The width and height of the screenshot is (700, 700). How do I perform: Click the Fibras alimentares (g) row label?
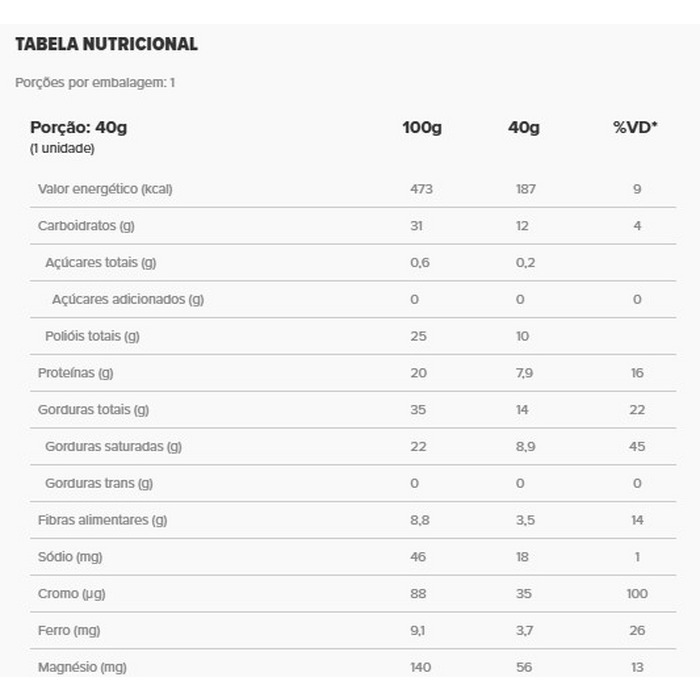[x=102, y=520]
